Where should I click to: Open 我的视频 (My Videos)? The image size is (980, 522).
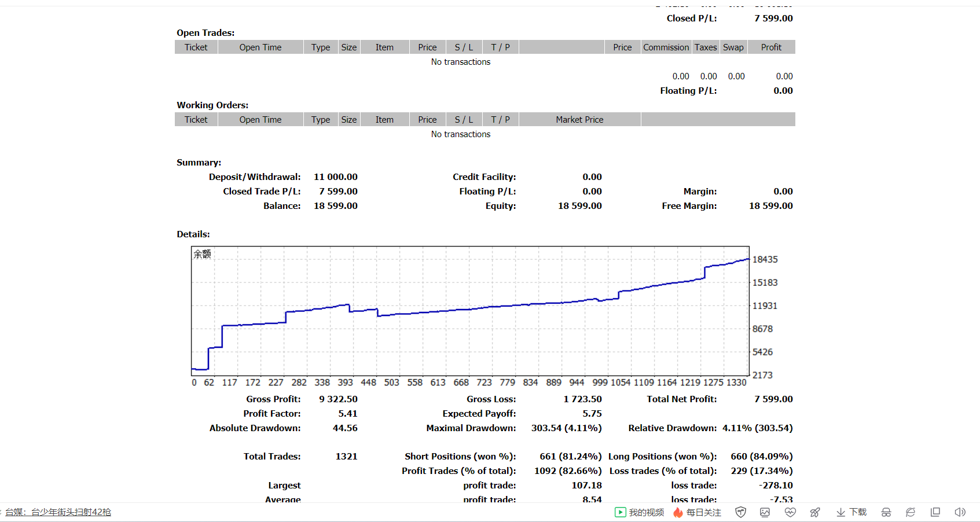(639, 512)
